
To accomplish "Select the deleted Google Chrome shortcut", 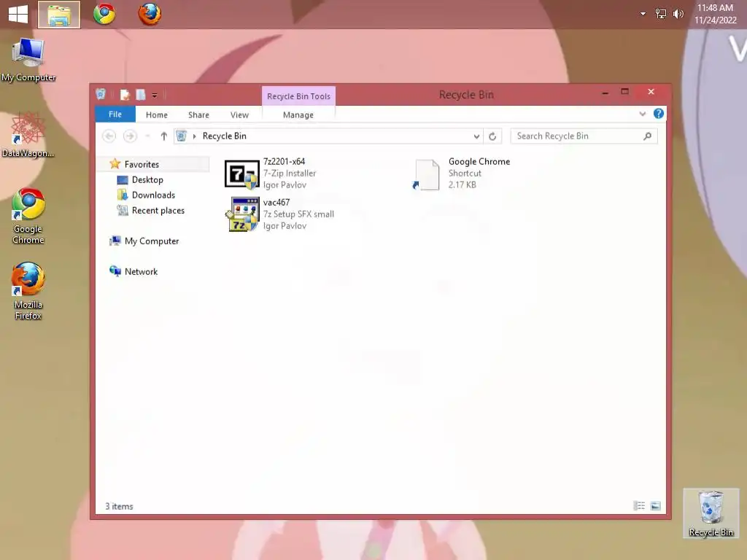I will (461, 174).
